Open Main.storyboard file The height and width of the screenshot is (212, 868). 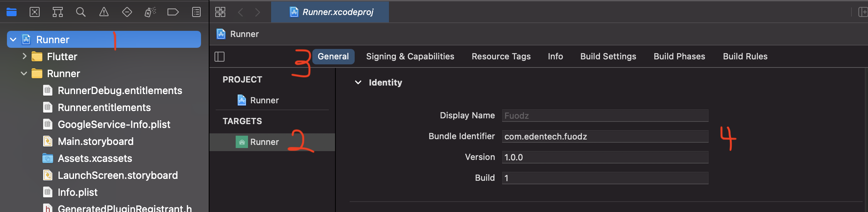coord(96,141)
